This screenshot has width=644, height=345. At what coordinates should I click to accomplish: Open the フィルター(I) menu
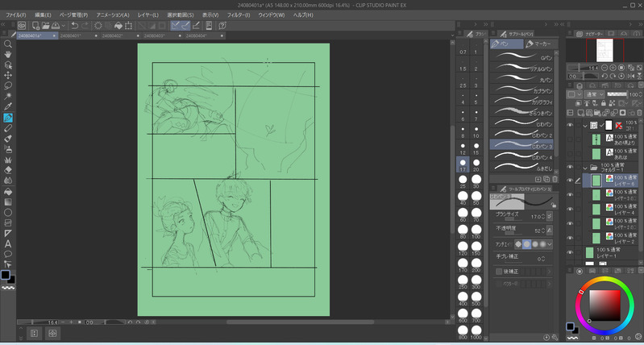pos(239,15)
